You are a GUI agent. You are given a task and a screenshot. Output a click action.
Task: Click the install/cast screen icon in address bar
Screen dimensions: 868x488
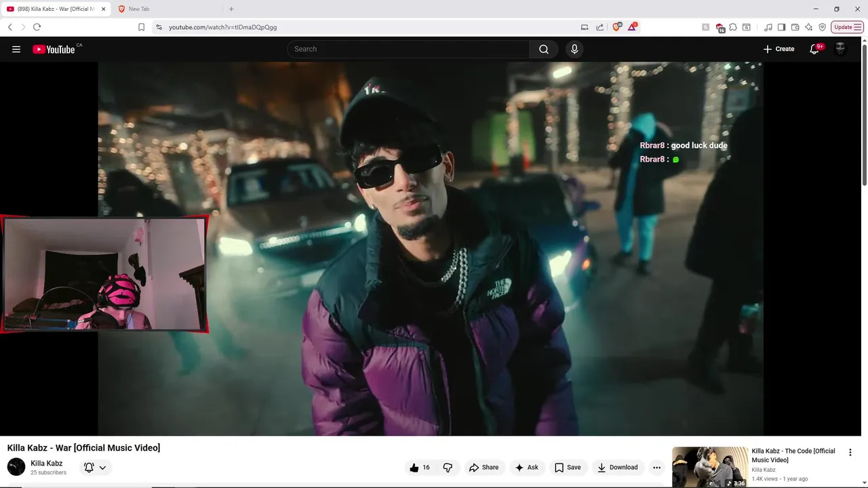tap(585, 27)
